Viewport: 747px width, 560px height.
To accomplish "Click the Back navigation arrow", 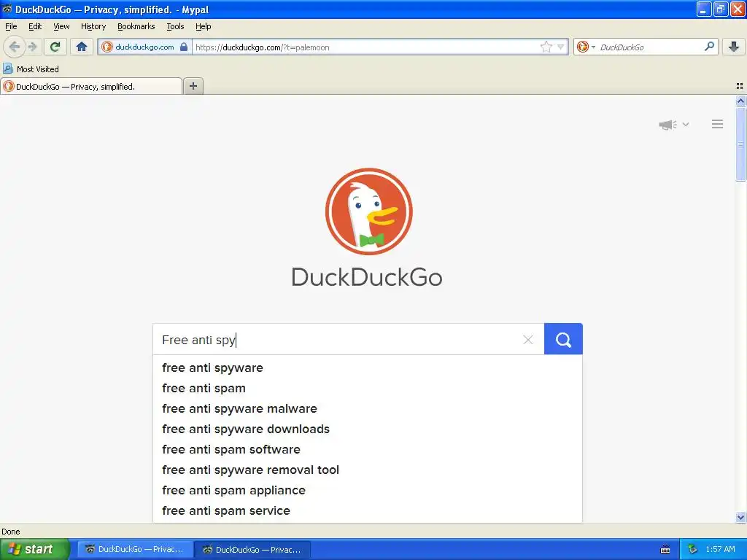I will pyautogui.click(x=15, y=47).
